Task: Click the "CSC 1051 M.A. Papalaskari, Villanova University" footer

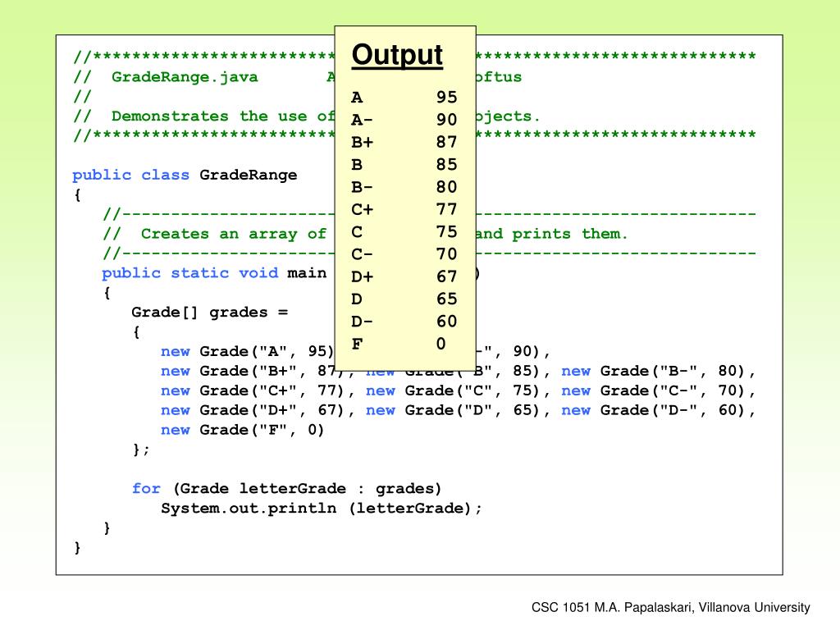Action: (x=671, y=608)
